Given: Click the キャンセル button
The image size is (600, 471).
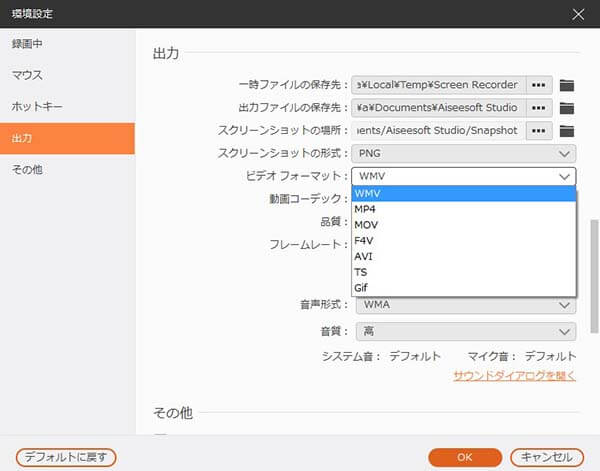Looking at the screenshot, I should [547, 457].
